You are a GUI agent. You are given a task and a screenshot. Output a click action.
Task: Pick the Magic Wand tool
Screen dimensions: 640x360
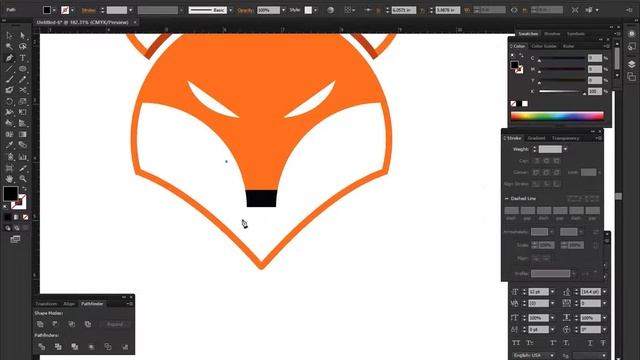point(9,47)
